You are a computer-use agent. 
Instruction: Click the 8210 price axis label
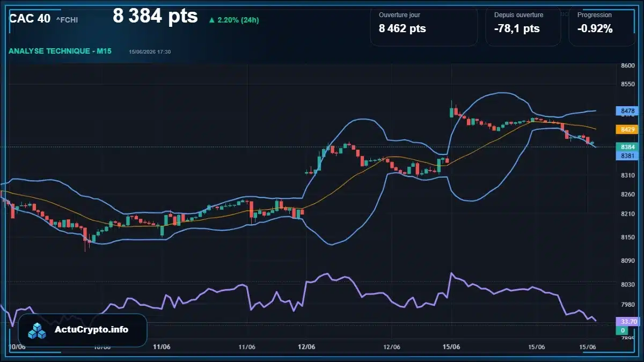pyautogui.click(x=627, y=214)
